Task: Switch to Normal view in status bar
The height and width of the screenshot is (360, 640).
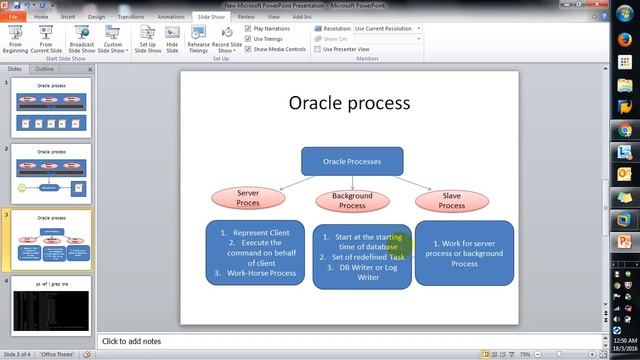Action: pyautogui.click(x=485, y=354)
